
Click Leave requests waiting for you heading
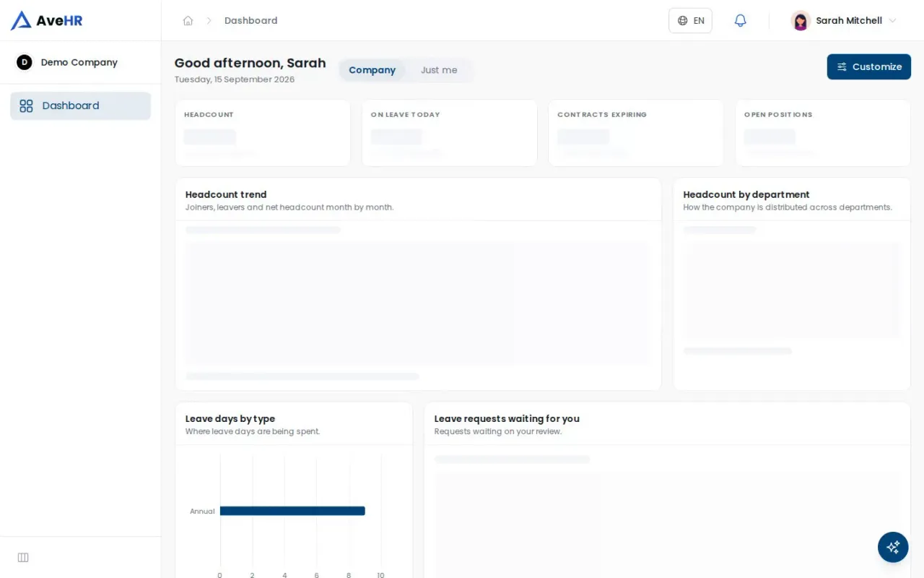click(x=507, y=418)
